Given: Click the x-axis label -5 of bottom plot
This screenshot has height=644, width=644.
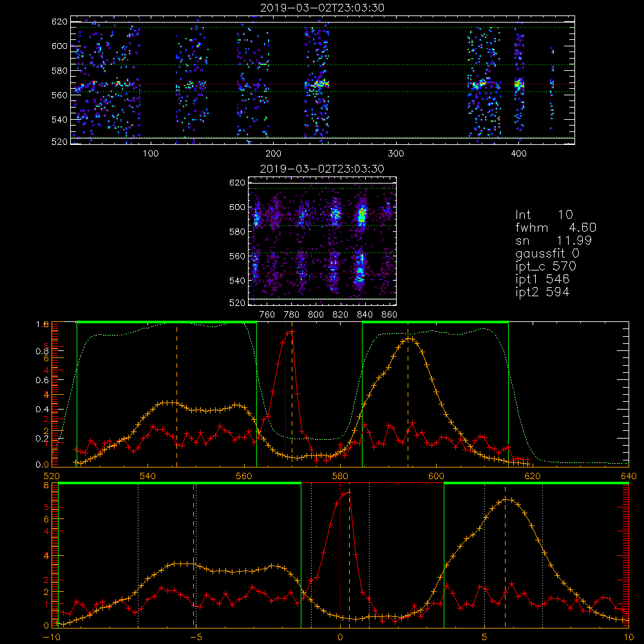Looking at the screenshot, I should (x=196, y=638).
